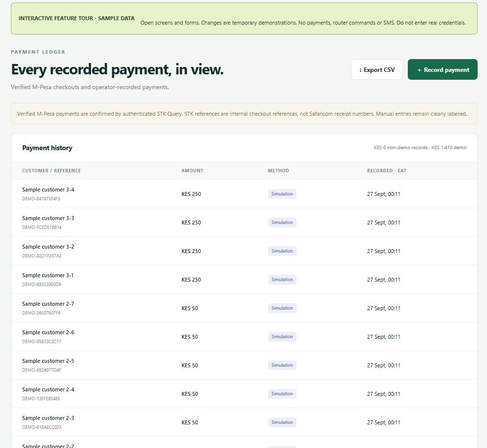Select reference DEMO-82D1F207A2
The image size is (487, 448).
tap(42, 256)
